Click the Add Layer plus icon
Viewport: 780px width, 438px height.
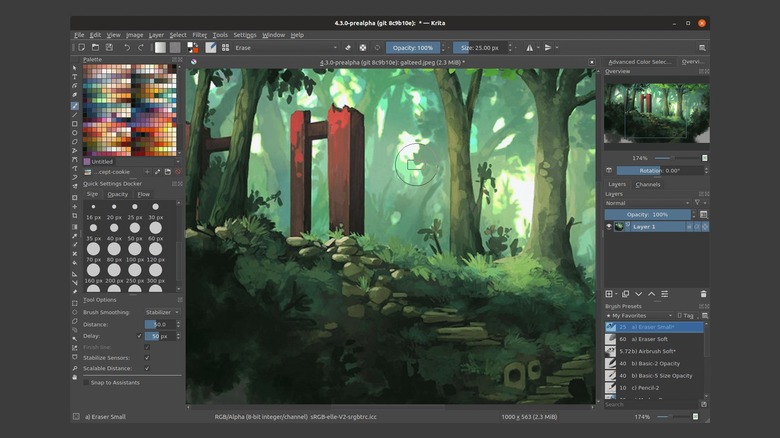tap(610, 293)
